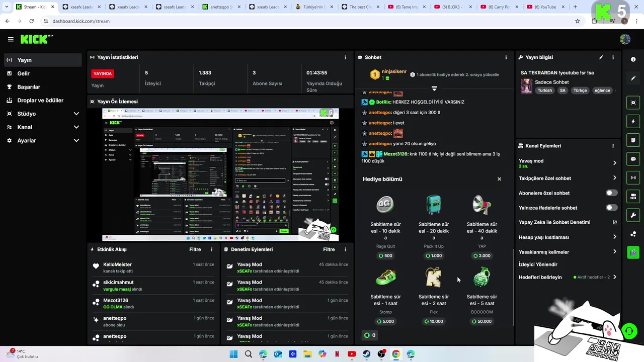Click the pencil icon in right sidebar
The width and height of the screenshot is (644, 362).
click(x=633, y=78)
